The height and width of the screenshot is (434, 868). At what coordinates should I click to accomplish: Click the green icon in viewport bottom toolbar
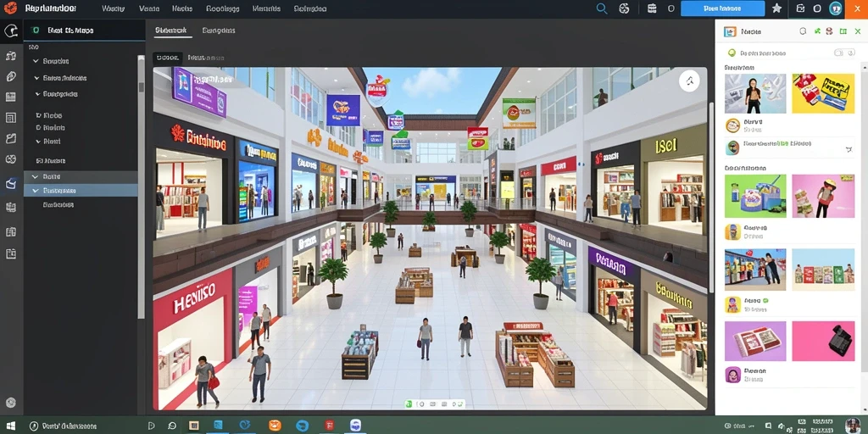pyautogui.click(x=409, y=404)
